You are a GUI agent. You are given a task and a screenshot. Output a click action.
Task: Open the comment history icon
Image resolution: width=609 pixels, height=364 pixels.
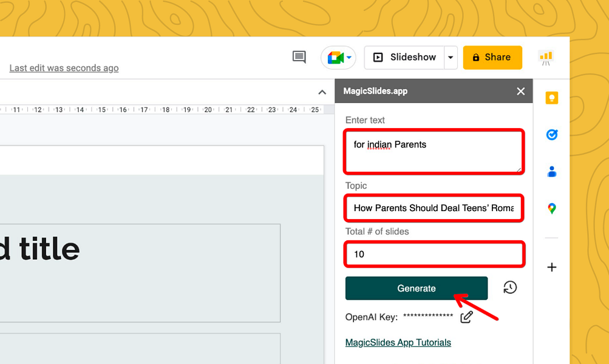[x=299, y=57]
